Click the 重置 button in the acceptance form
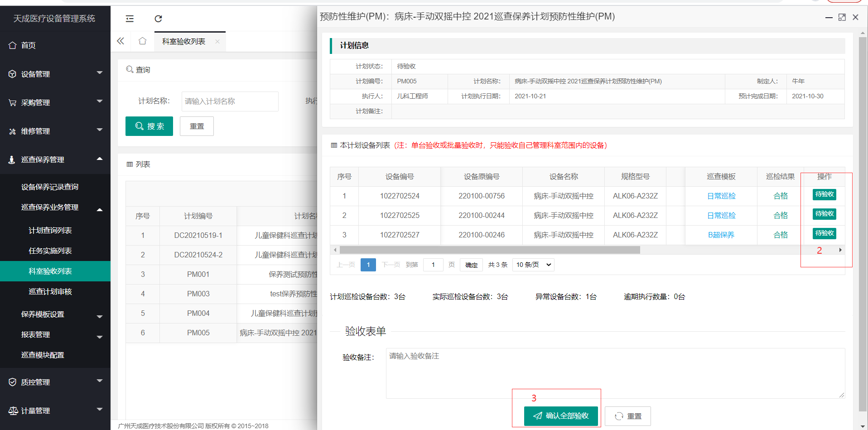Screen dimensions: 868x430 click(628, 416)
